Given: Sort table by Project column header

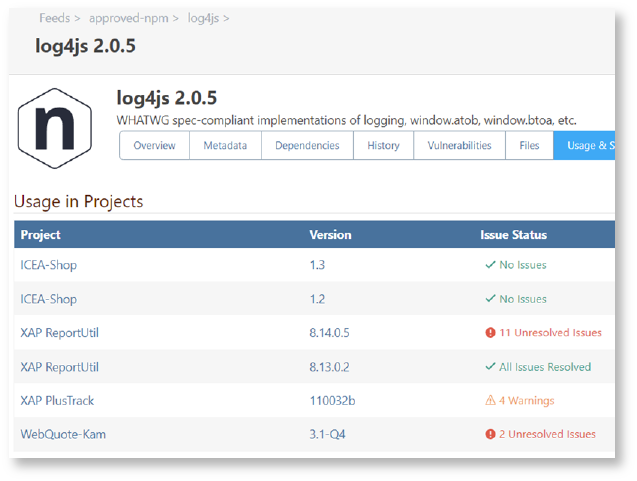Looking at the screenshot, I should coord(41,235).
